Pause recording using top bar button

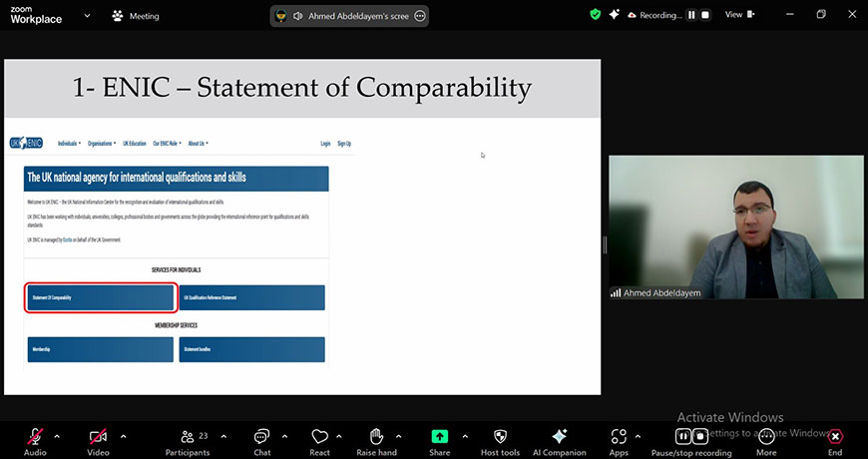(x=691, y=16)
